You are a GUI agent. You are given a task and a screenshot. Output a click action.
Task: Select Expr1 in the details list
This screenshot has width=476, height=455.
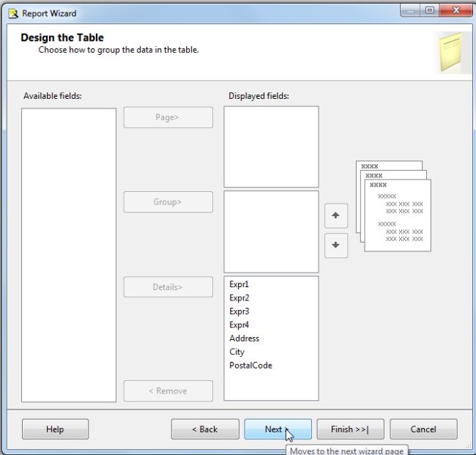[x=239, y=284]
